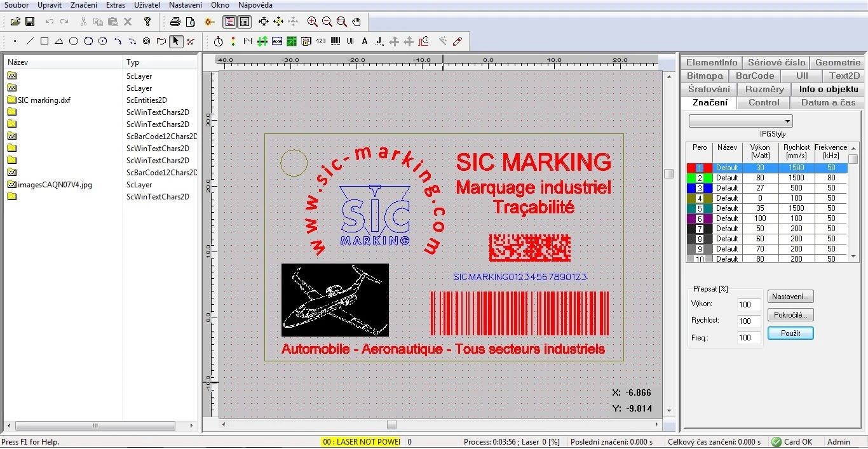Open the Upravit menu
This screenshot has height=449, width=868.
[x=50, y=5]
